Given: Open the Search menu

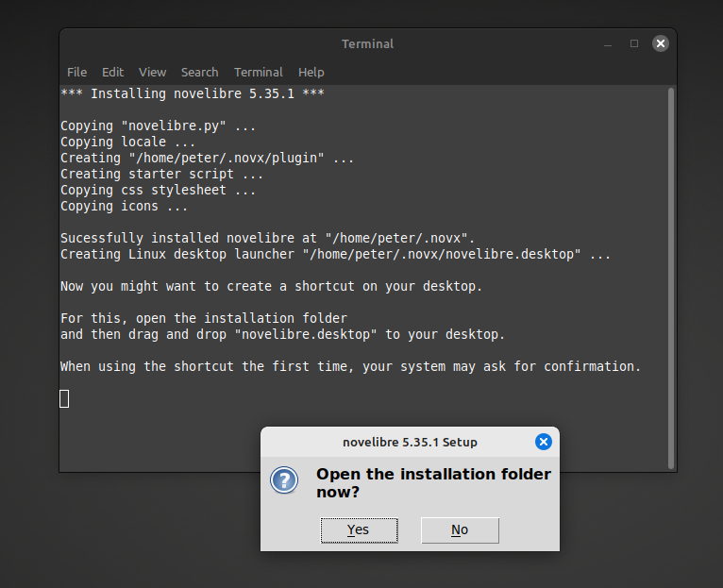Looking at the screenshot, I should point(200,73).
